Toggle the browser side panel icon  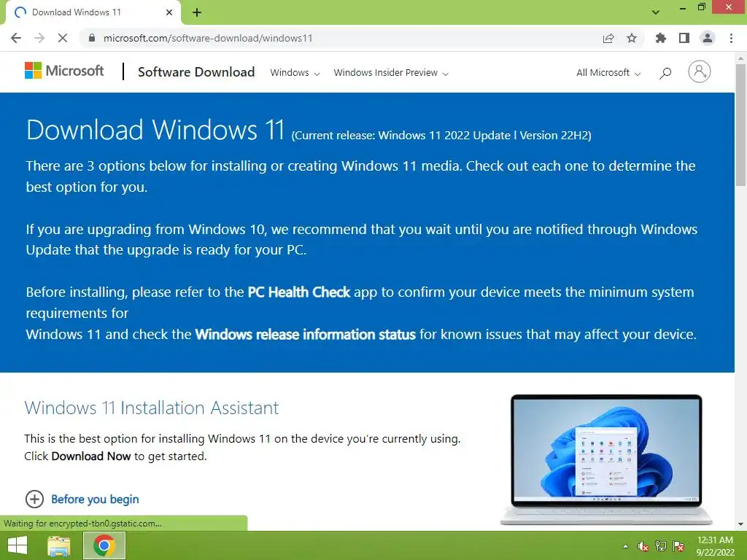(x=684, y=38)
